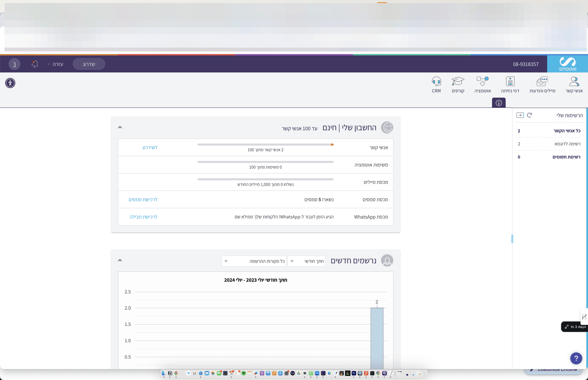Click the phone number 08-9318357
588x380 pixels.
(x=526, y=64)
